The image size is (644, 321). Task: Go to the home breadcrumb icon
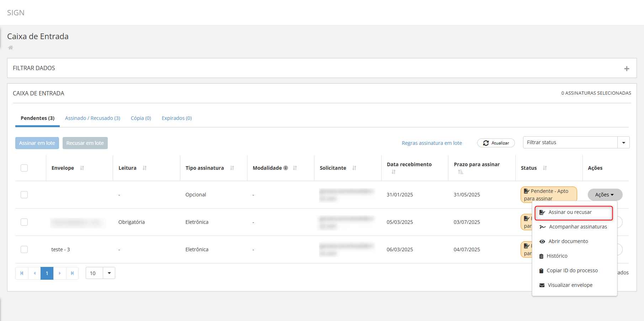pyautogui.click(x=11, y=48)
